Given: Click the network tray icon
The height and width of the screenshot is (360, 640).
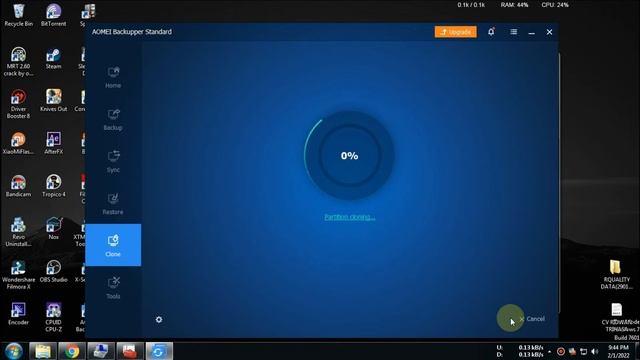Looking at the screenshot, I should (x=584, y=351).
